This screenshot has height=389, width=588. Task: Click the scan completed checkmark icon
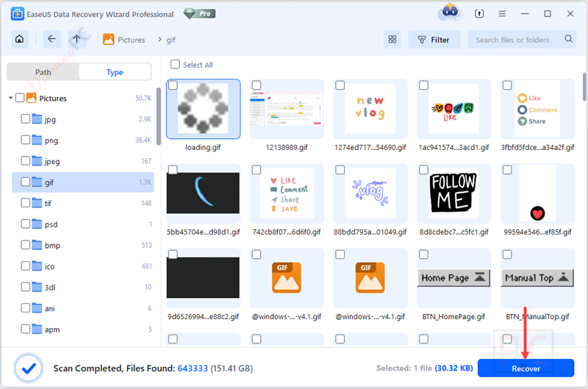click(x=29, y=368)
